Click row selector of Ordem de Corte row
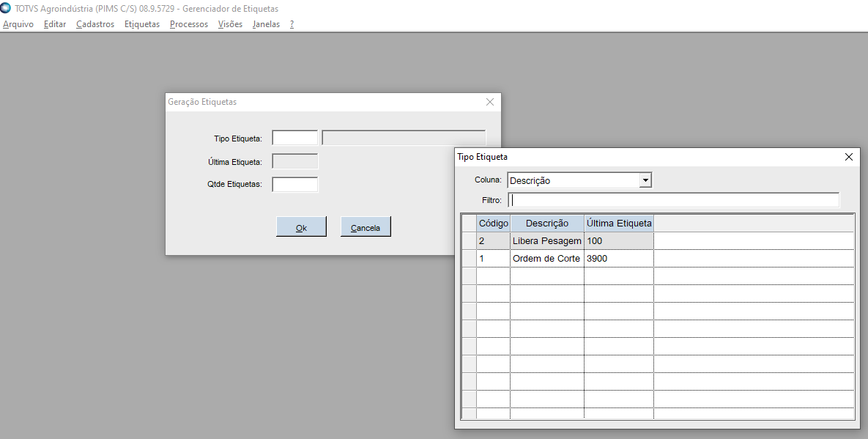The image size is (868, 439). pyautogui.click(x=470, y=259)
